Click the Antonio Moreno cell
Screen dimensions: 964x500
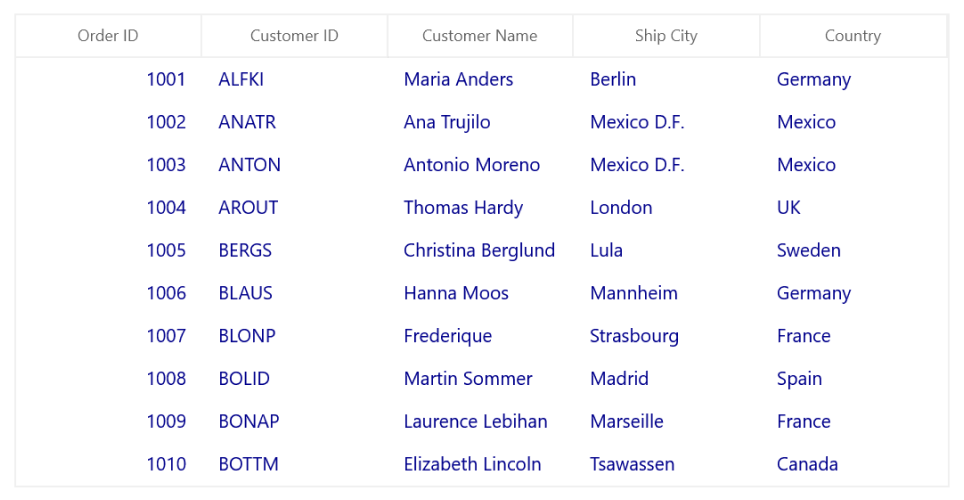[x=471, y=165]
